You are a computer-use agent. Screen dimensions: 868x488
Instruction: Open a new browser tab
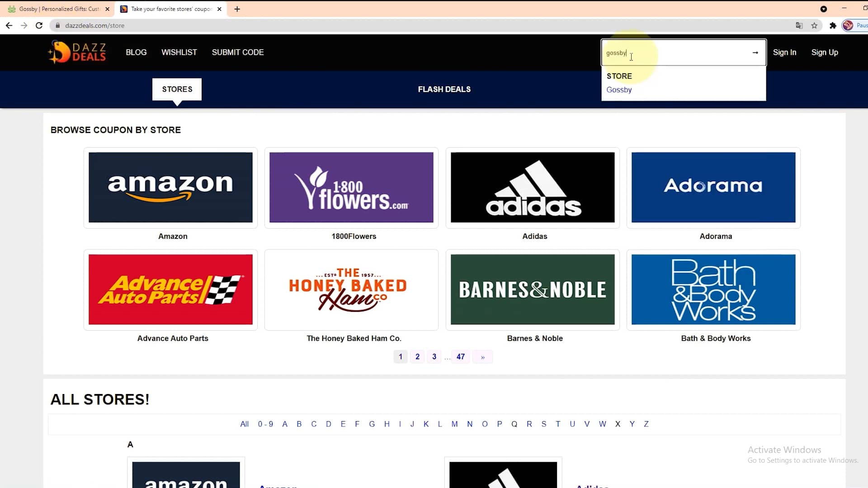pos(237,9)
